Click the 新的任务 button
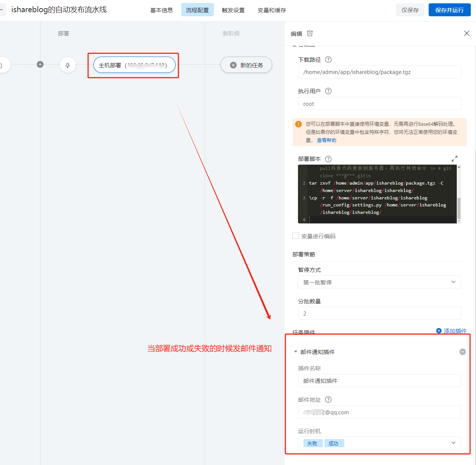This screenshot has height=465, width=476. pos(247,65)
